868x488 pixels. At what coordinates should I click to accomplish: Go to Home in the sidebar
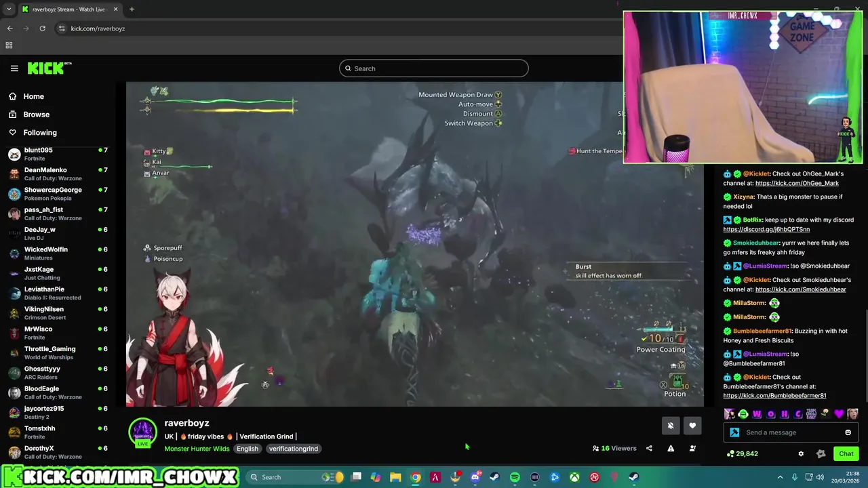(33, 96)
